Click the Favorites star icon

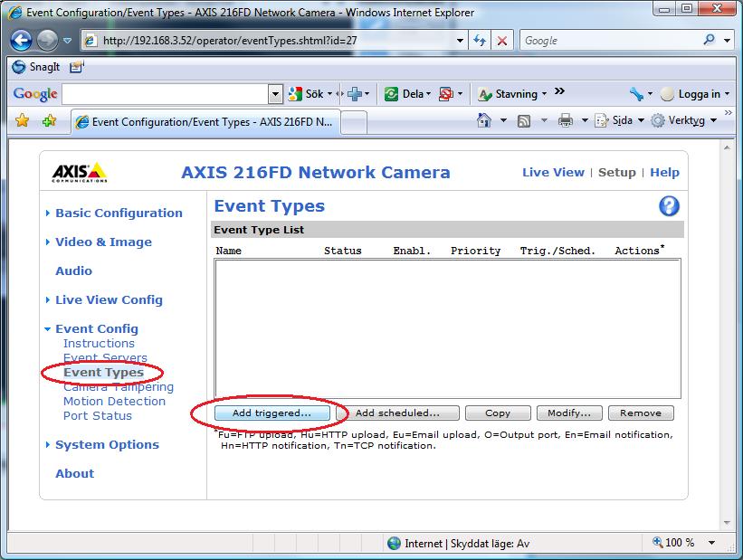pyautogui.click(x=22, y=121)
